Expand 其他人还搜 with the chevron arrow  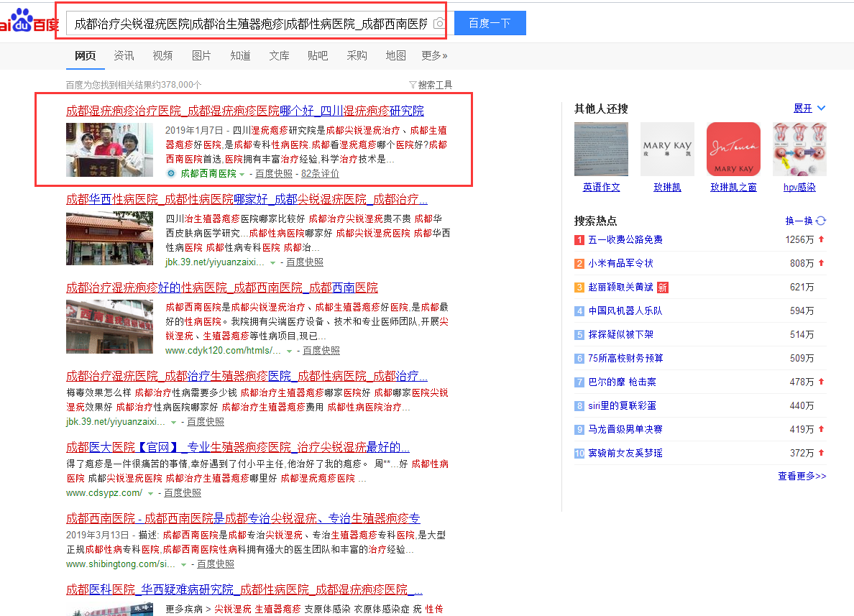pos(822,109)
